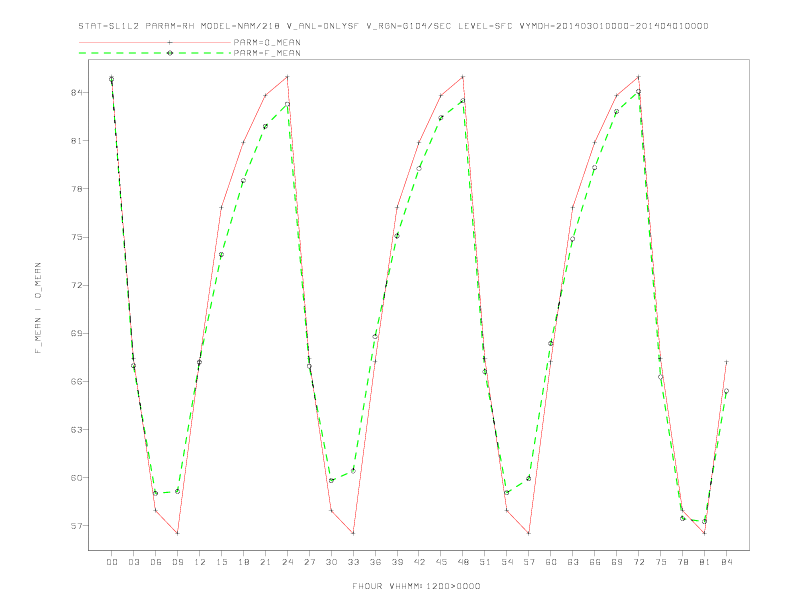Screen dimensions: 792x612
Task: Click forecast hour 39 on the horizontal axis
Action: [397, 562]
